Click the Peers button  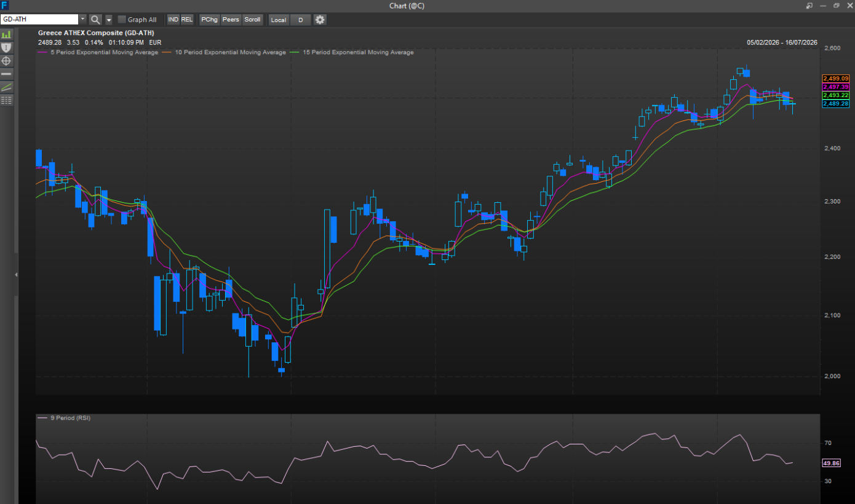coord(231,20)
